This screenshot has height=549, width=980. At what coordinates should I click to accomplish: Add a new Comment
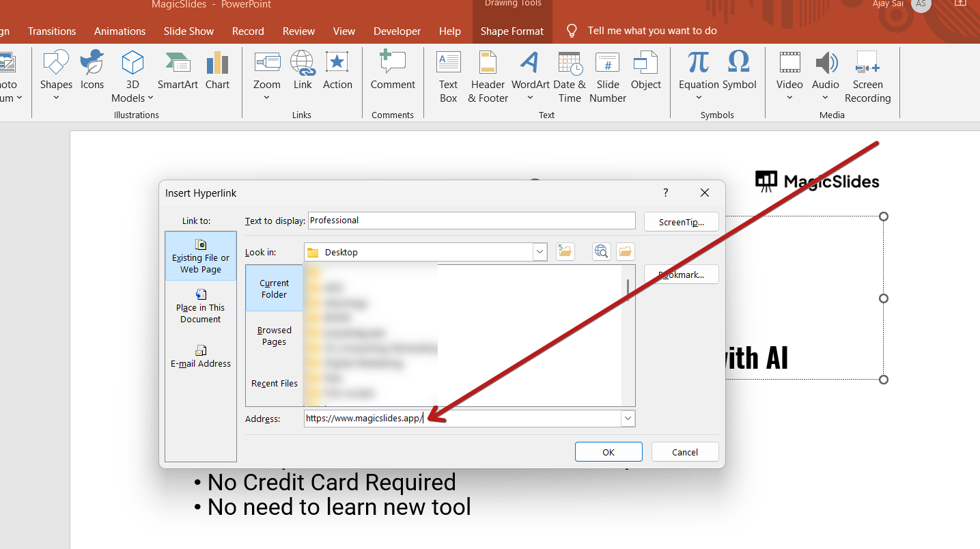393,71
